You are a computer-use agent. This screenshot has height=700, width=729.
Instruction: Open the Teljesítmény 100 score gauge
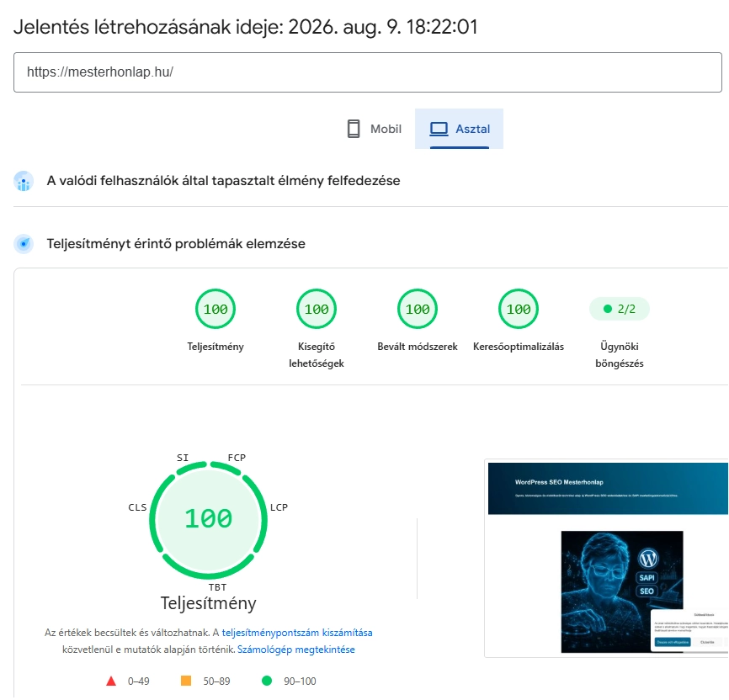pyautogui.click(x=216, y=309)
